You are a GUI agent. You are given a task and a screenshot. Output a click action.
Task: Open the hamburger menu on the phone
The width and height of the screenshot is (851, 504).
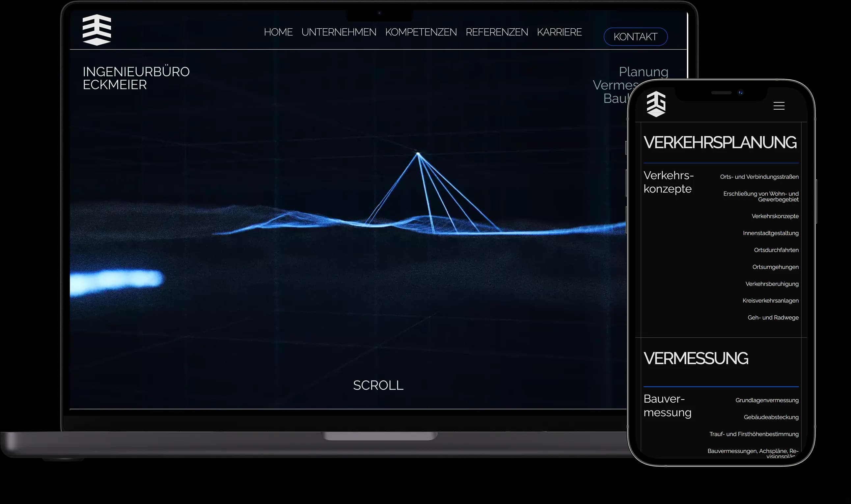point(779,106)
